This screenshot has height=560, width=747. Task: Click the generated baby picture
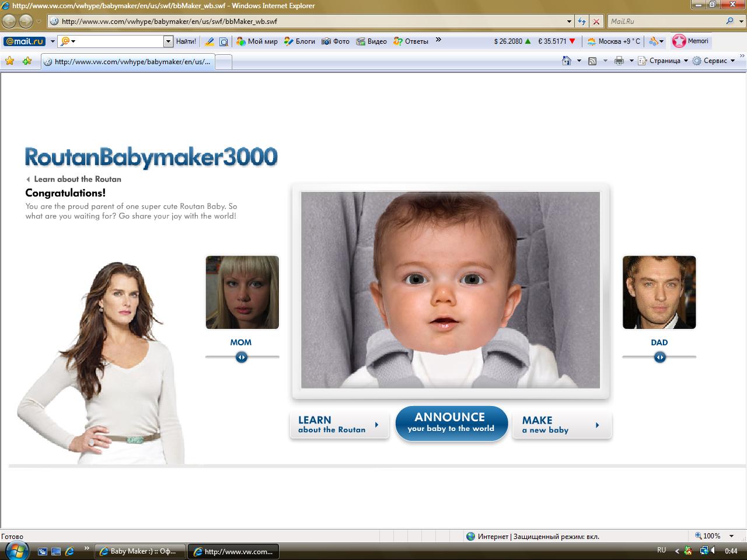coord(451,290)
